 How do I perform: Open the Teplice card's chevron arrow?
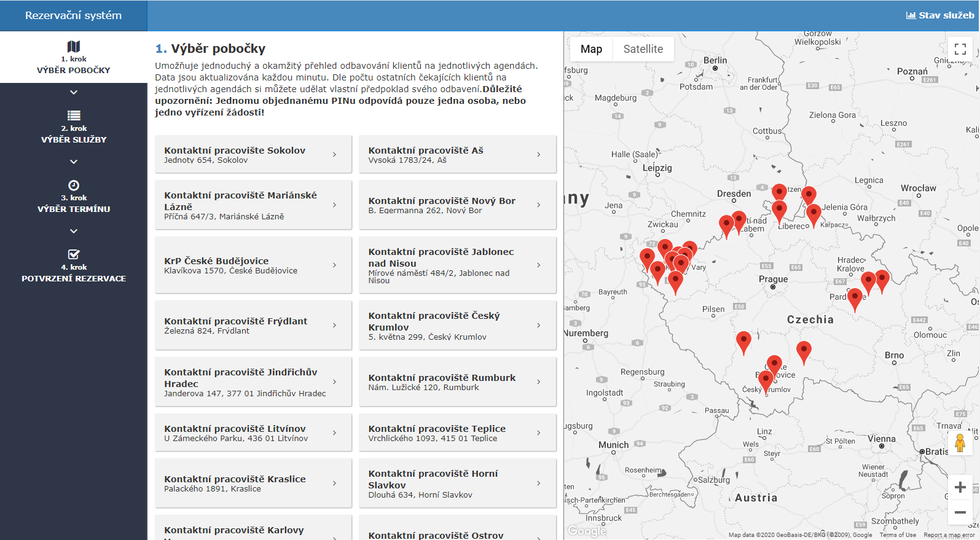pyautogui.click(x=539, y=432)
